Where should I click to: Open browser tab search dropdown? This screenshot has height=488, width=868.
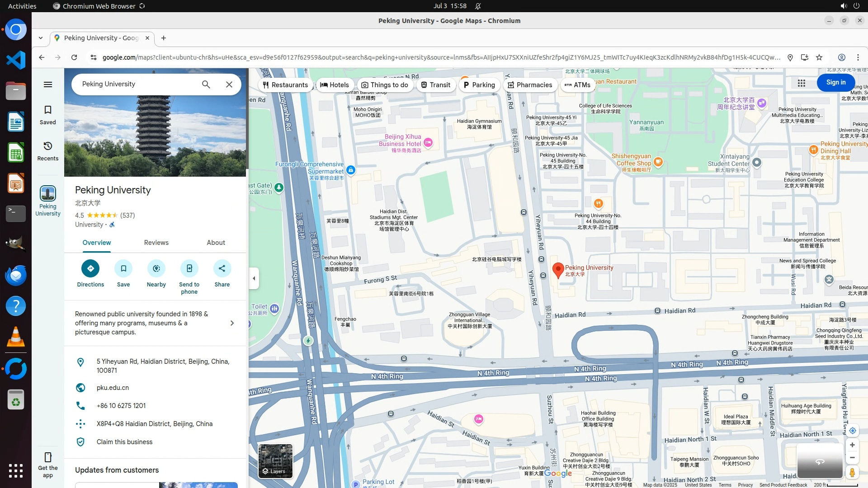(41, 38)
